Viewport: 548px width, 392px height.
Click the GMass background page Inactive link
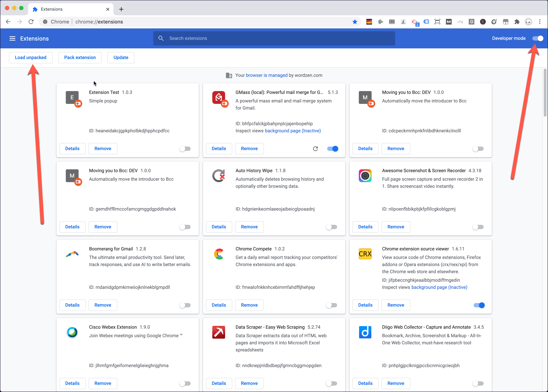(293, 130)
